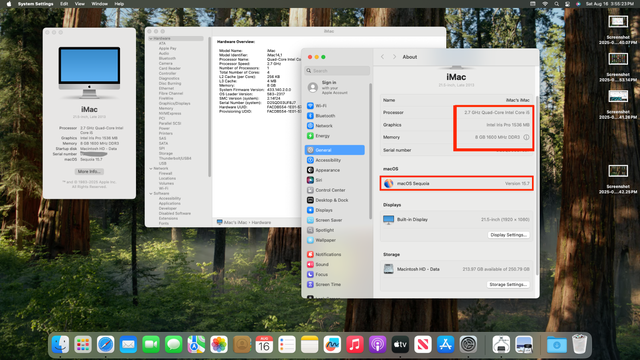
Task: Open Launchpad from the Dock
Action: 83,345
